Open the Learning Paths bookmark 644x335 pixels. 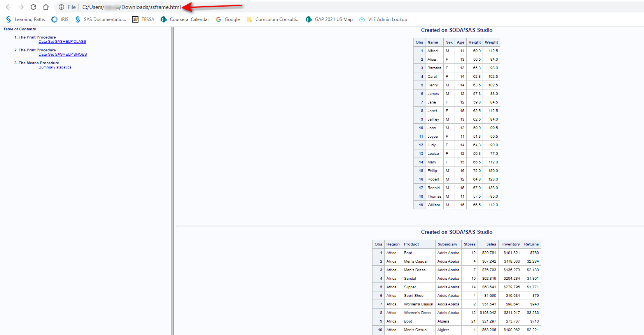point(25,19)
